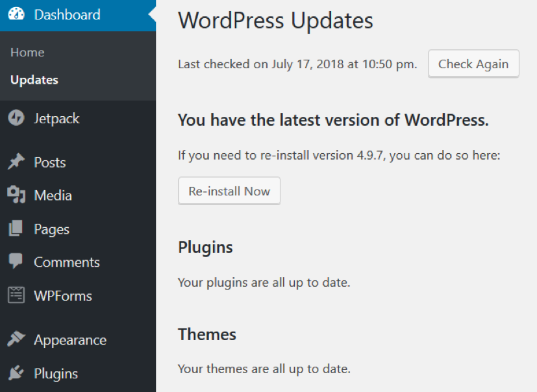Open the WPForms menu label
This screenshot has width=537, height=392.
(63, 296)
